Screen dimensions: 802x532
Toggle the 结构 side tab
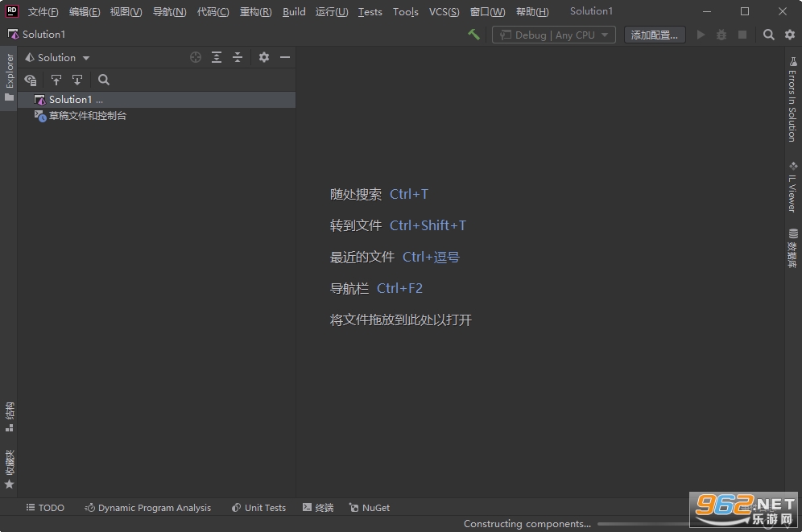click(x=9, y=417)
